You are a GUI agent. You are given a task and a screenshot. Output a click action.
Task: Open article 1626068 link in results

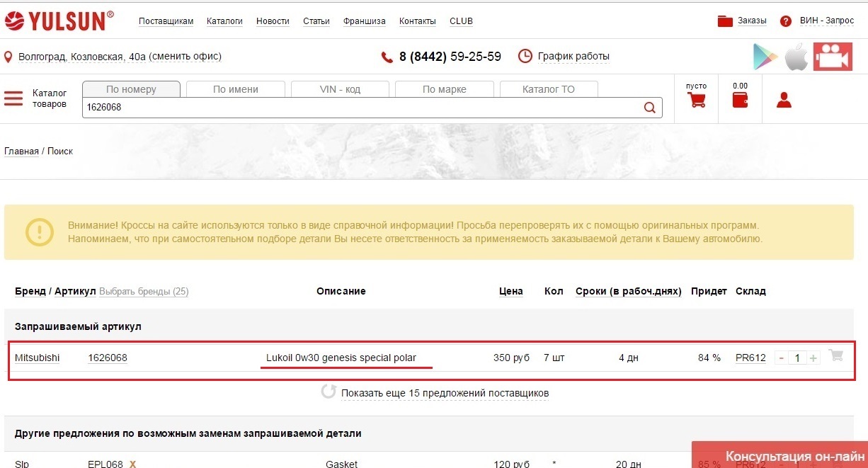coord(108,358)
